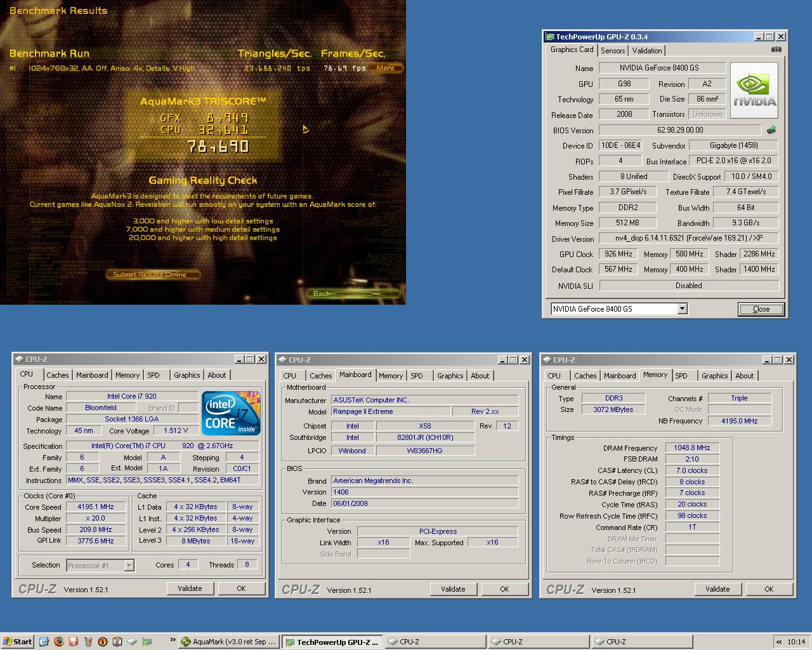The image size is (812, 650).
Task: Click the Intel Core i7 920 name field
Action: (131, 396)
